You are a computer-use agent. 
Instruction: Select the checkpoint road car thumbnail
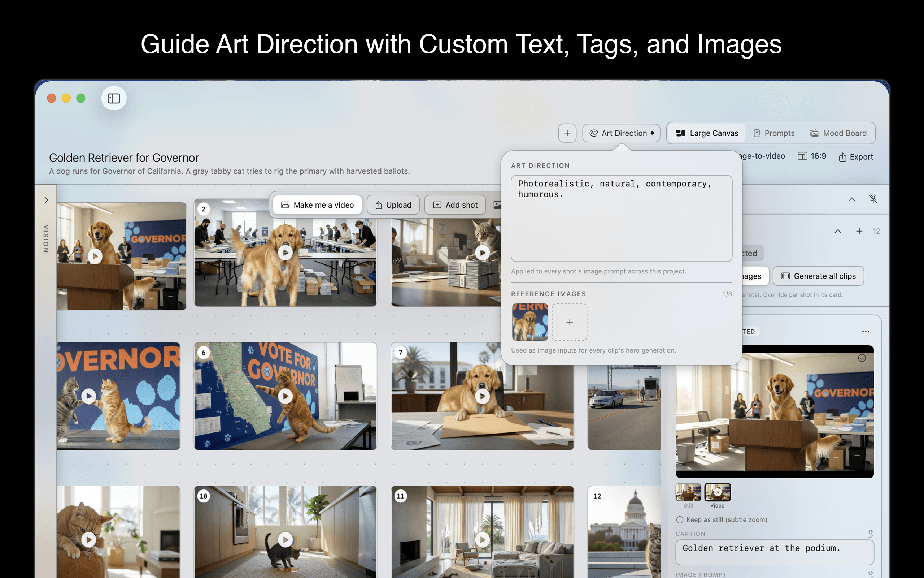click(624, 407)
